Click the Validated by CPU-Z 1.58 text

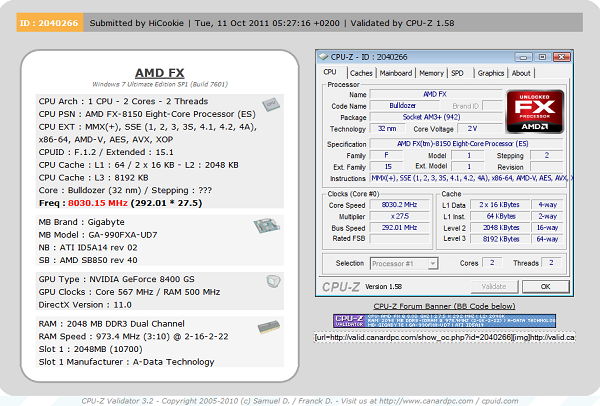tap(403, 23)
